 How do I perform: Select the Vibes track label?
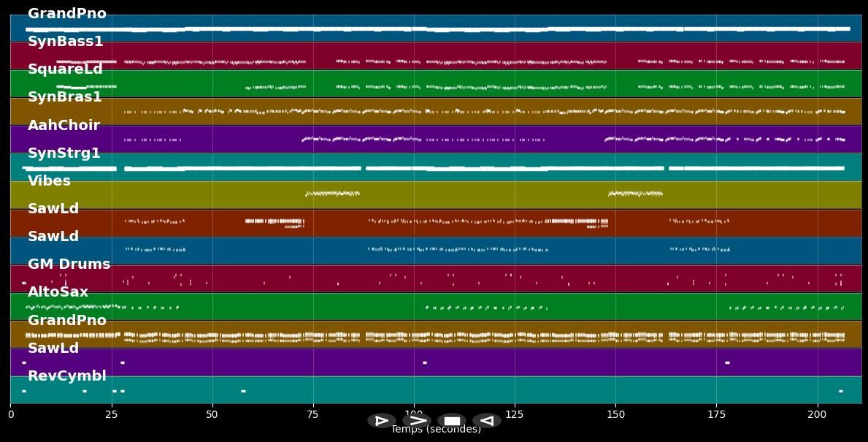tap(49, 180)
